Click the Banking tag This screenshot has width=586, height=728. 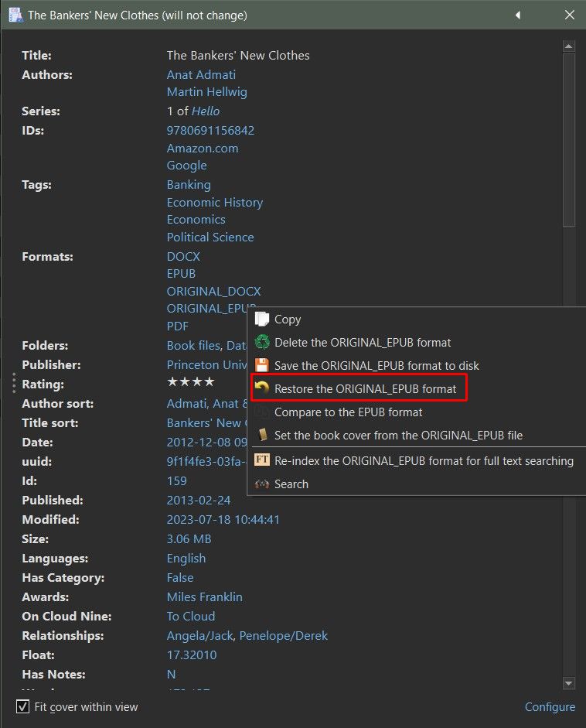pyautogui.click(x=189, y=185)
